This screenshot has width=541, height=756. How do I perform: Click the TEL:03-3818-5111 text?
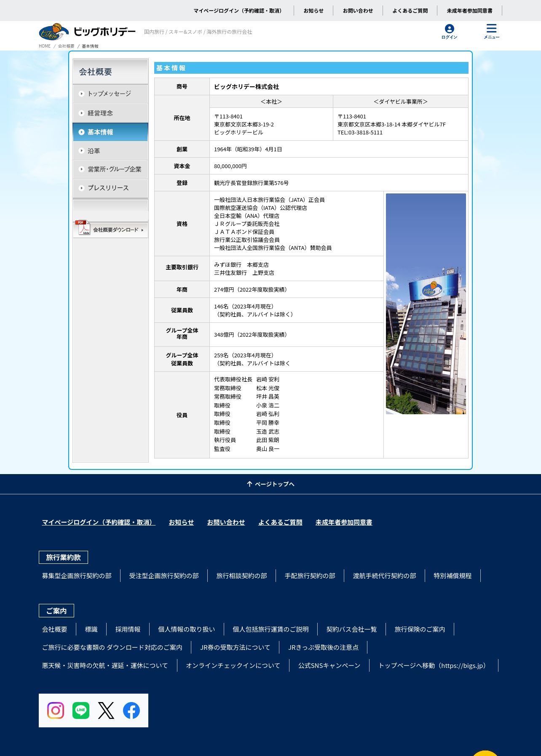click(x=360, y=132)
